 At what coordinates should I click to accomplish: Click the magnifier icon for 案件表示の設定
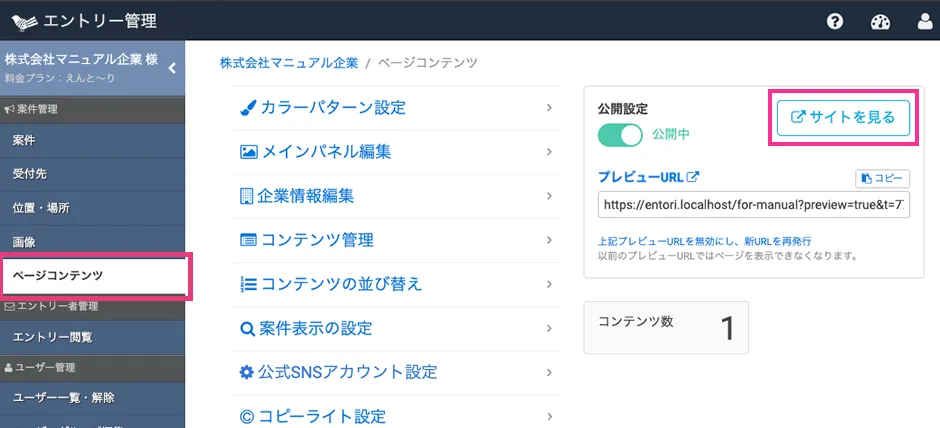[248, 328]
